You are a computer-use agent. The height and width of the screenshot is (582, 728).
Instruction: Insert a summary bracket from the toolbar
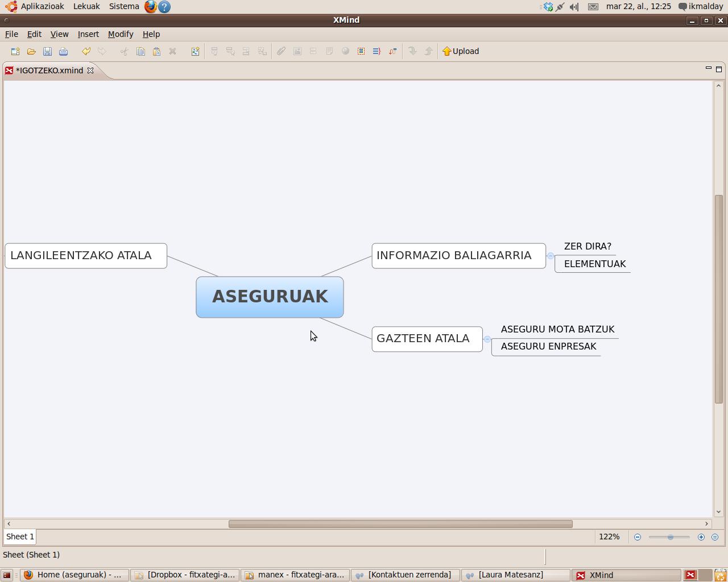pos(377,51)
